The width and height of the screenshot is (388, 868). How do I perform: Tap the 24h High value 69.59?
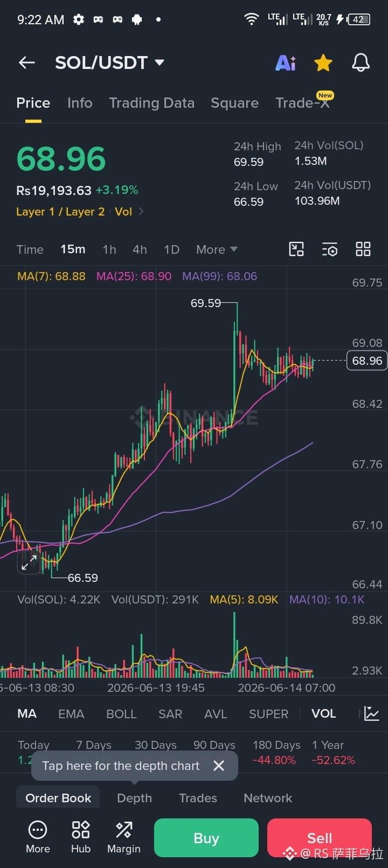(248, 162)
